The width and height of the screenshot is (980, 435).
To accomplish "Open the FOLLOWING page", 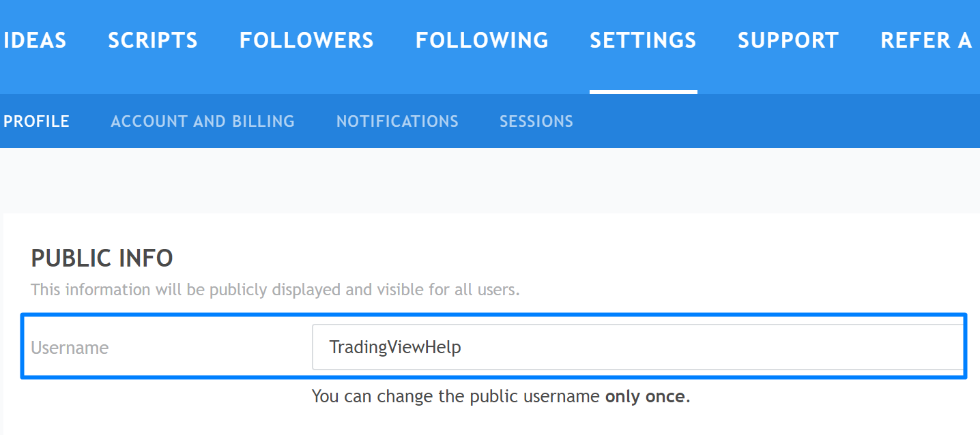I will [481, 40].
